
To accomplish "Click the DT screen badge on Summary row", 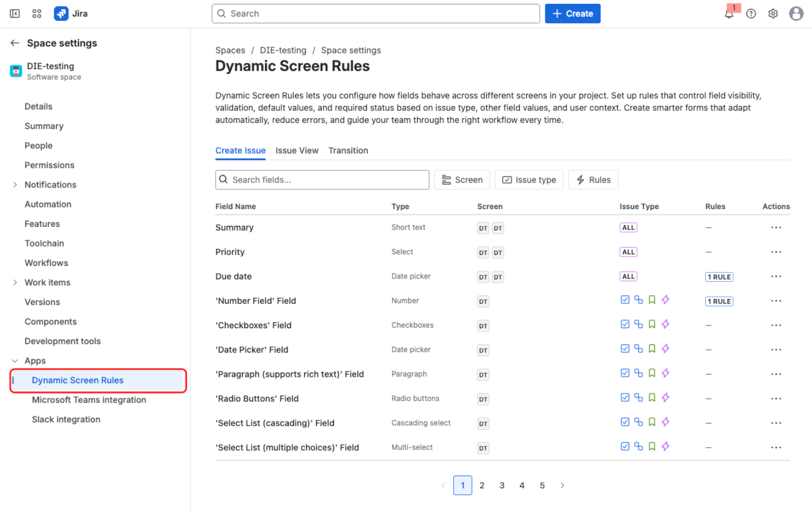I will click(482, 228).
